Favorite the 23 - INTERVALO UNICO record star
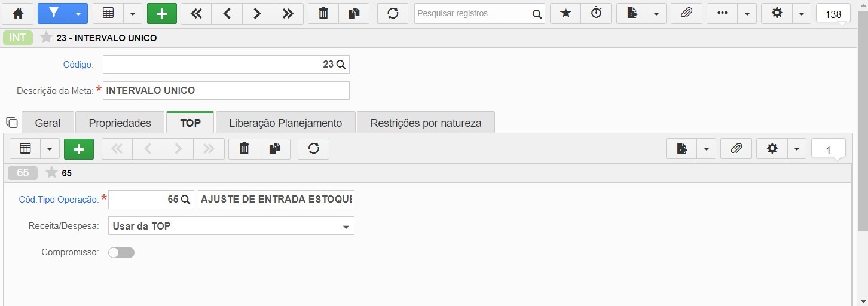 pos(46,38)
